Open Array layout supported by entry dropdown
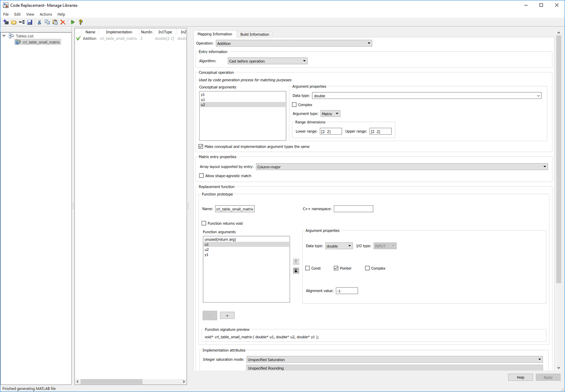 click(x=402, y=167)
